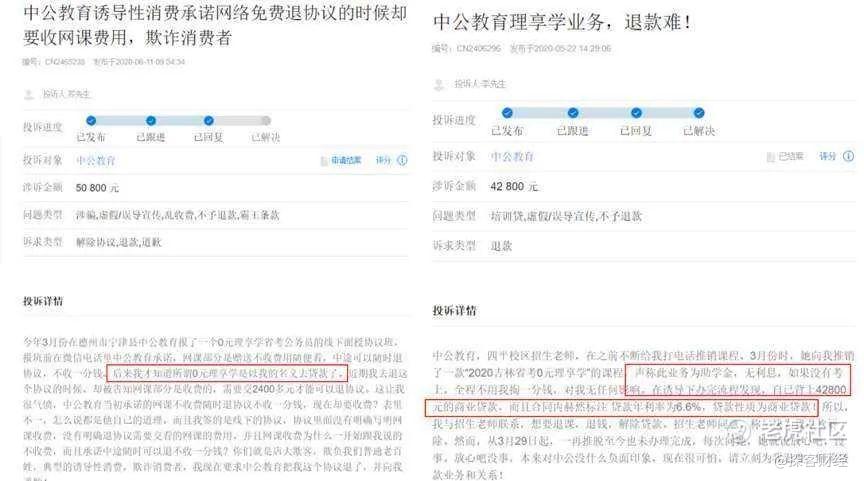The height and width of the screenshot is (481, 864).
Task: Click the left complainant's avatar icon
Action: tap(29, 95)
